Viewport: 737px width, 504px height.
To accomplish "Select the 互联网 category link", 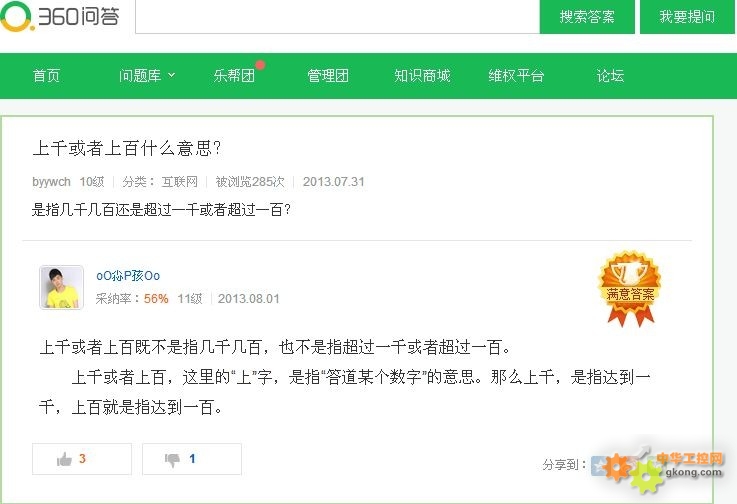I will 180,181.
